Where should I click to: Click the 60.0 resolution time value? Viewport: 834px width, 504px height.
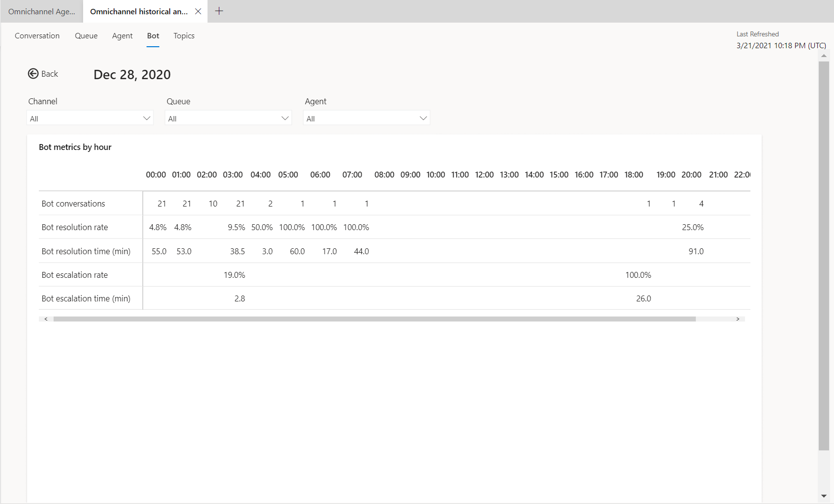[x=298, y=251]
